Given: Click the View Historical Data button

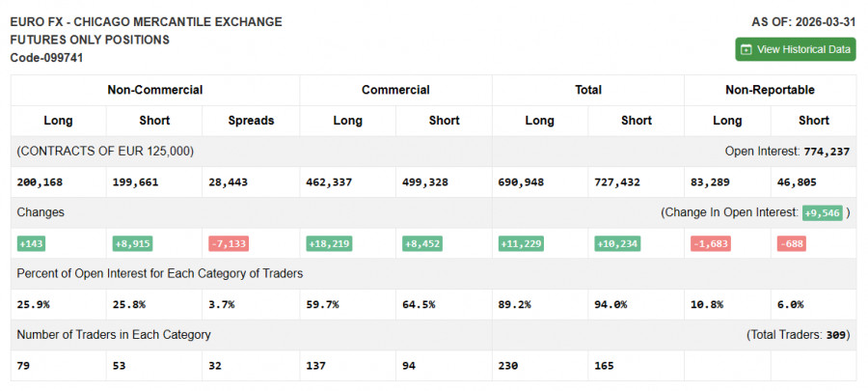Looking at the screenshot, I should click(x=796, y=49).
